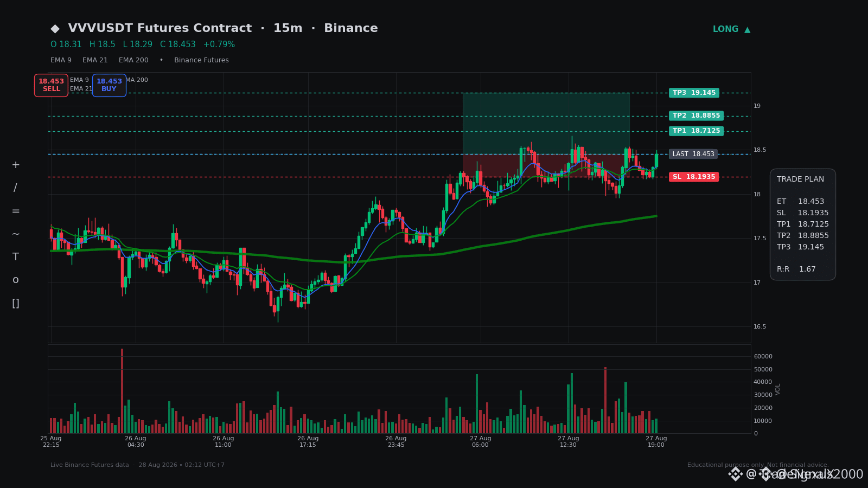Viewport: 868px width, 488px height.
Task: Click the 26 Aug 23:45 time axis label
Action: tap(396, 442)
